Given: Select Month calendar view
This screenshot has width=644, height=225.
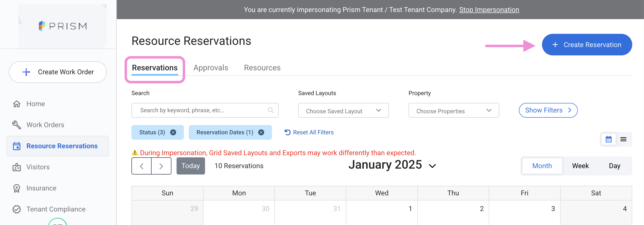Looking at the screenshot, I should [x=542, y=166].
